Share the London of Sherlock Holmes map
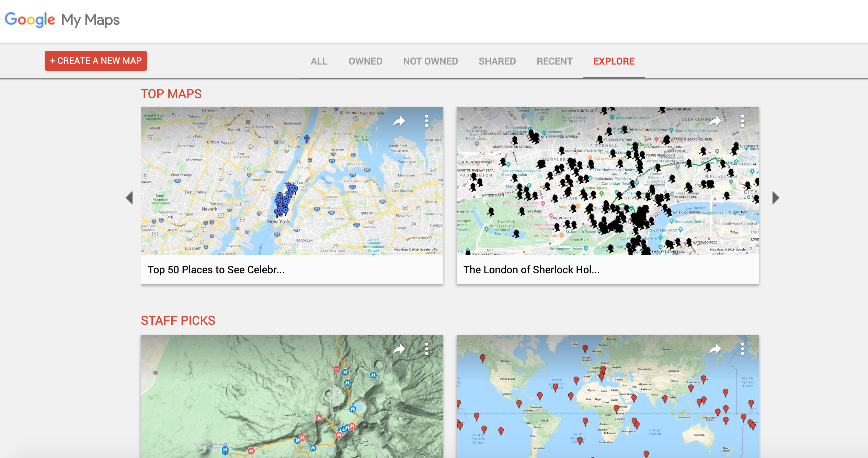 715,121
